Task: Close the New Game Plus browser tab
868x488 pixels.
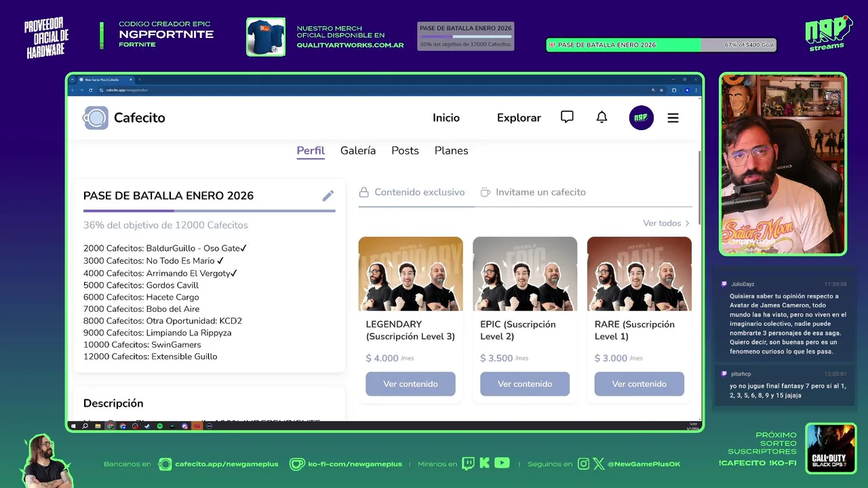Action: [x=131, y=79]
